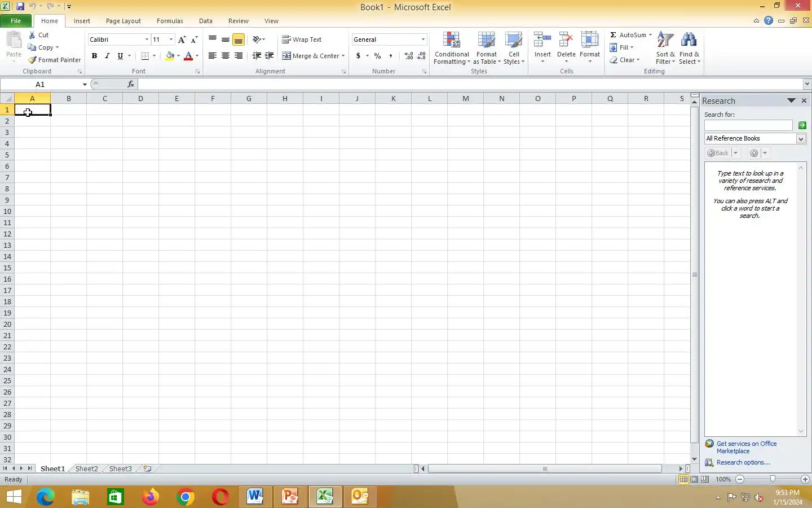
Task: Insert a new worksheet tab icon
Action: [148, 468]
